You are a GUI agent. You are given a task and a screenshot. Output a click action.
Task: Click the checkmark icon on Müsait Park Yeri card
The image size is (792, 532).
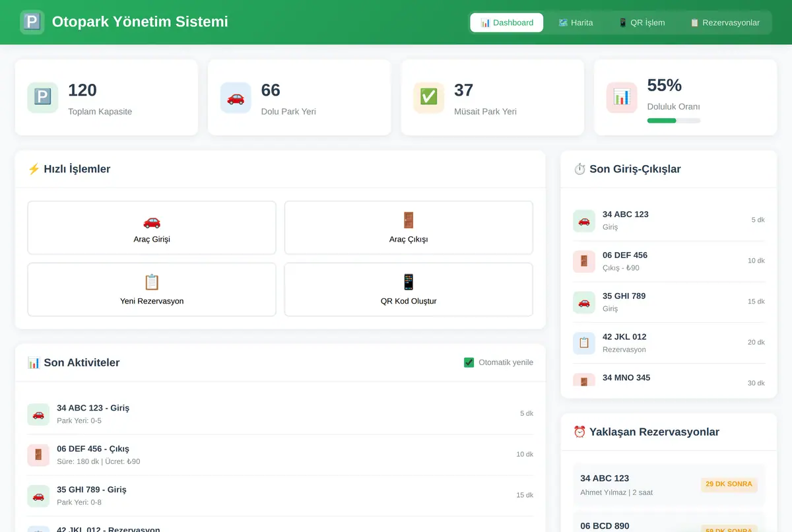pos(429,98)
